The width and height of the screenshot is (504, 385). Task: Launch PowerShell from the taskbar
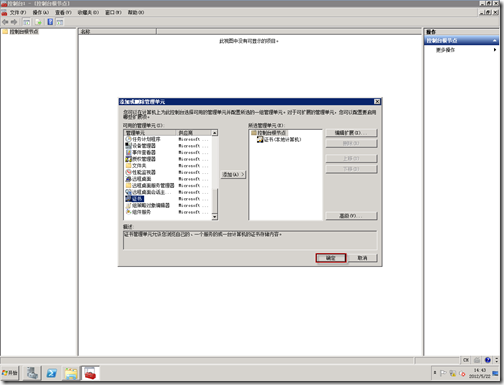(x=52, y=373)
